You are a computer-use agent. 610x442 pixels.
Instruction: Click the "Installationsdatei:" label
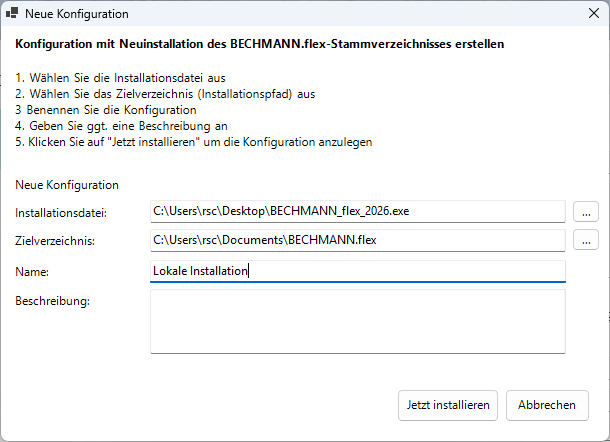[x=61, y=213]
